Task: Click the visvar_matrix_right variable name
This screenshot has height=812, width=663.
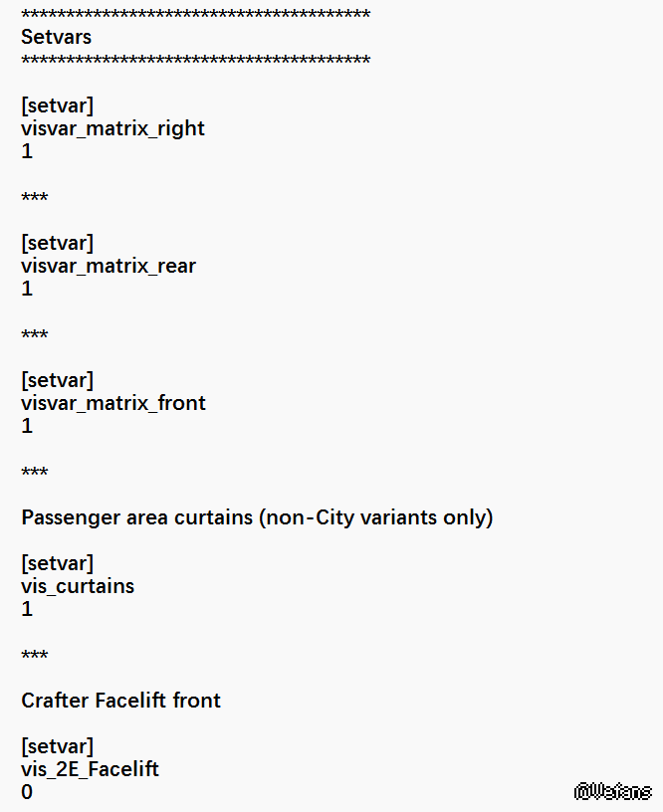Action: tap(112, 128)
